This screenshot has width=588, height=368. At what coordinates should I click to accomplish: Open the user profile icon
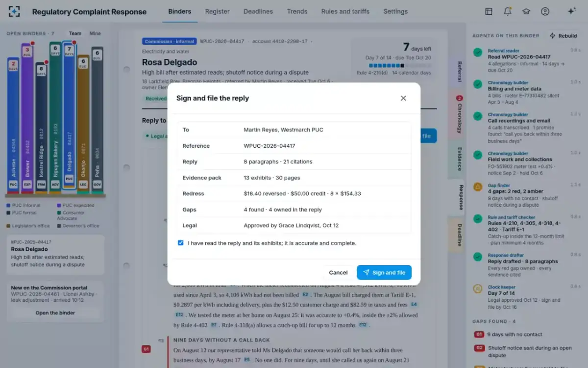pyautogui.click(x=545, y=11)
